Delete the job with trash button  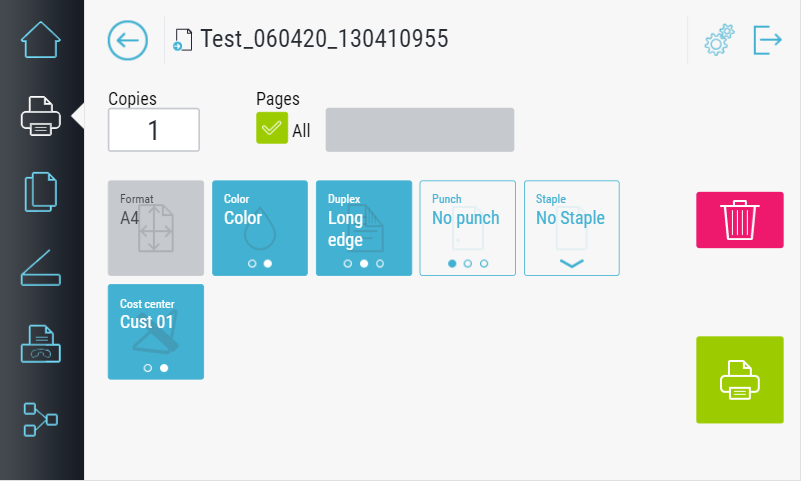click(x=740, y=220)
